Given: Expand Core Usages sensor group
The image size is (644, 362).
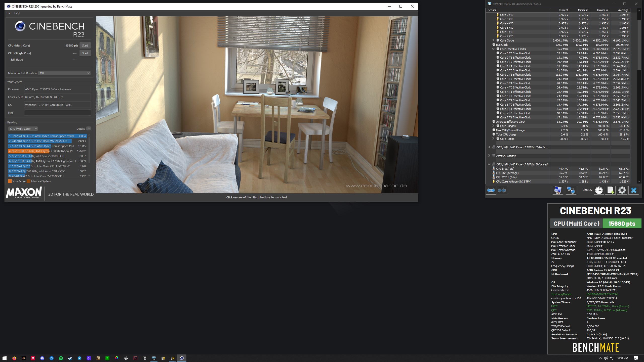Looking at the screenshot, I should [493, 126].
